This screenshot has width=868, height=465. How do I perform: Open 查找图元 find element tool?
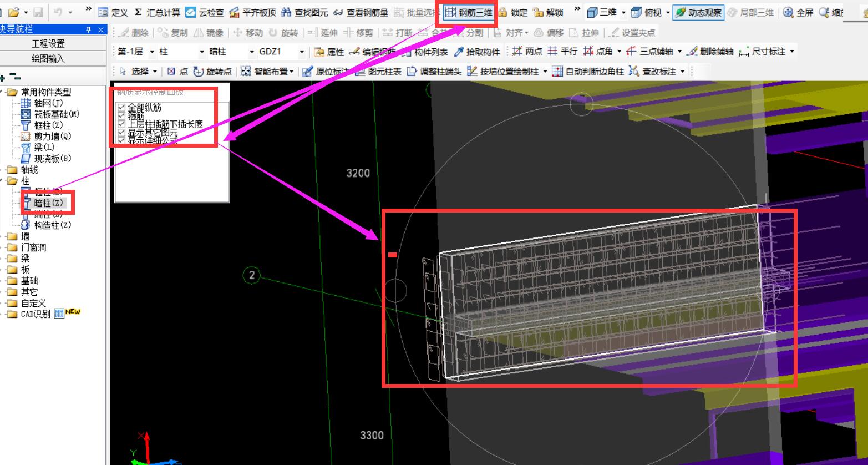pos(304,12)
